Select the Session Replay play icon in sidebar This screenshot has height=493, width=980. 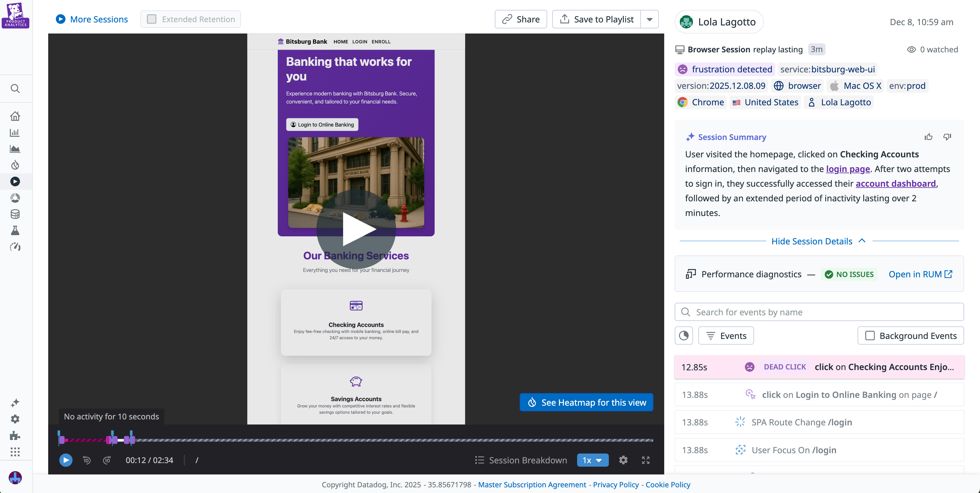15,181
